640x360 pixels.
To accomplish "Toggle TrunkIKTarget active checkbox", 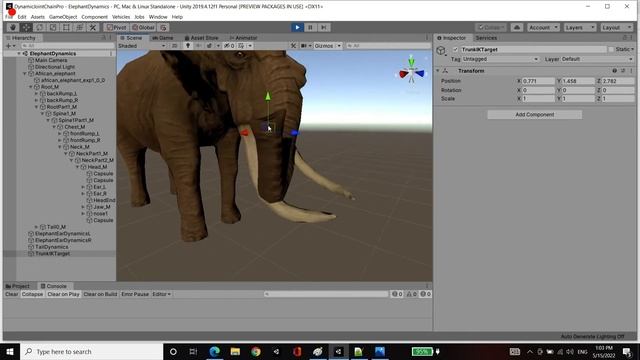I will 456,49.
